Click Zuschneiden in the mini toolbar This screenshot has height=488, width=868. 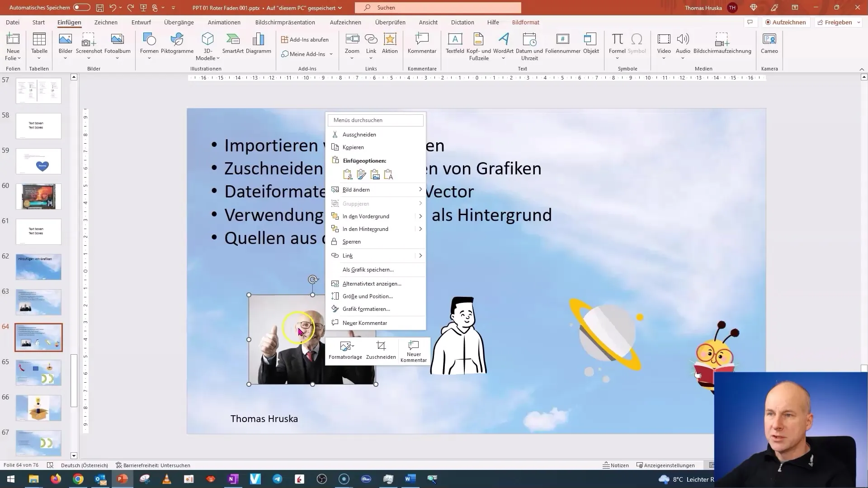[381, 351]
